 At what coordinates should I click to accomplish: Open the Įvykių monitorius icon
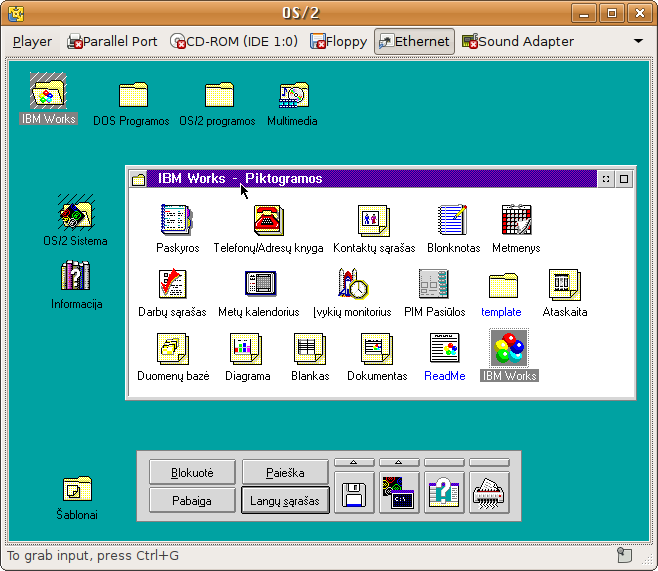pos(352,283)
